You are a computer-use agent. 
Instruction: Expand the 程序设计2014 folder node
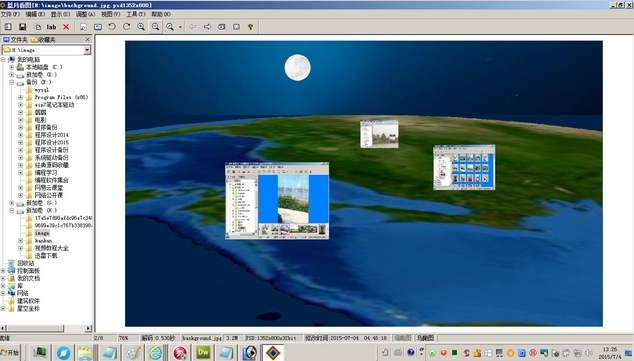point(21,135)
